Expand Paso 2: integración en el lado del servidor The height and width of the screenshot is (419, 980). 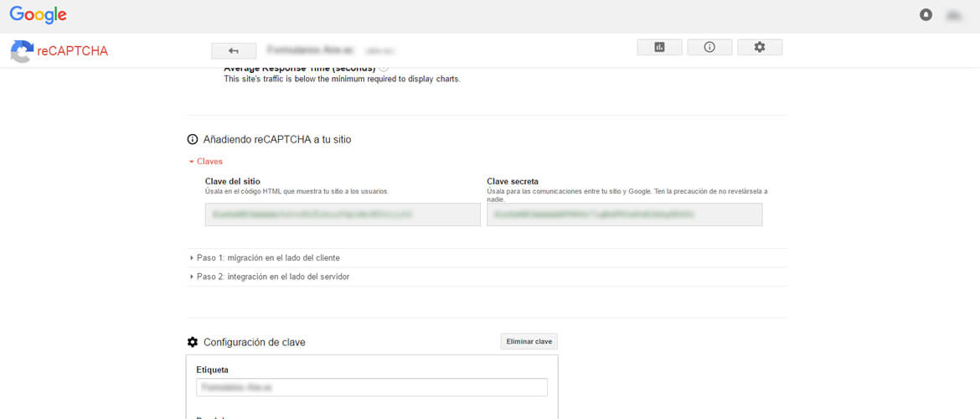tap(272, 277)
